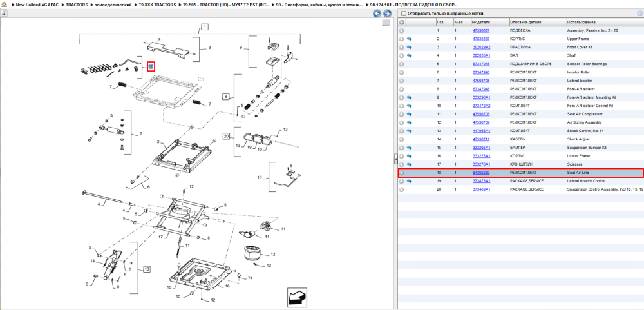Click the plus icon for Seat Air Line row
Viewport: 644px width, 310px height.
(402, 173)
